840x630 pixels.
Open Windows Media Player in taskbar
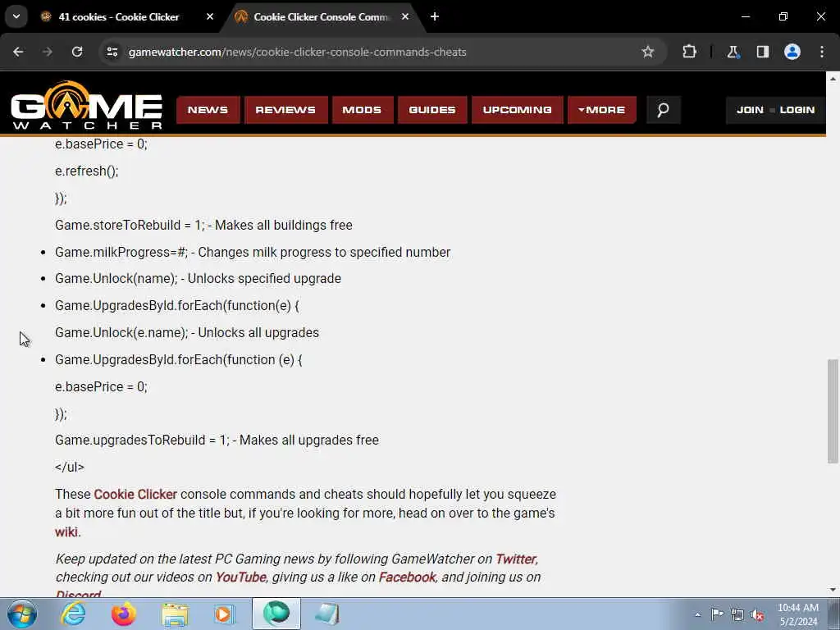pos(225,614)
